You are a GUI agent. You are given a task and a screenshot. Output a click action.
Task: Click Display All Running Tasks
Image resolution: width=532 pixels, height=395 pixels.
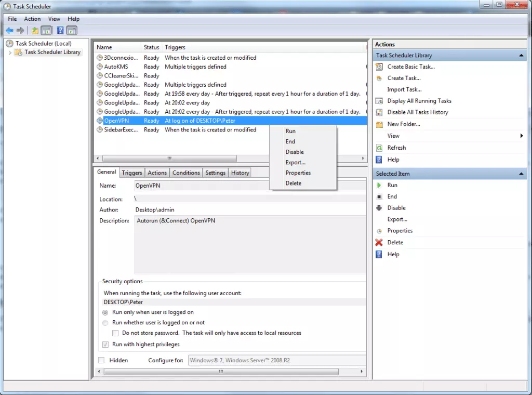tap(419, 100)
